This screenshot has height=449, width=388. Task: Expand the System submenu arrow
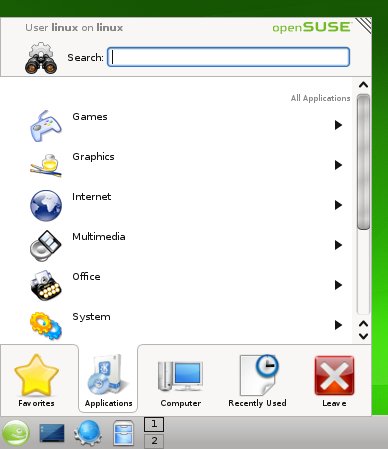(x=338, y=325)
